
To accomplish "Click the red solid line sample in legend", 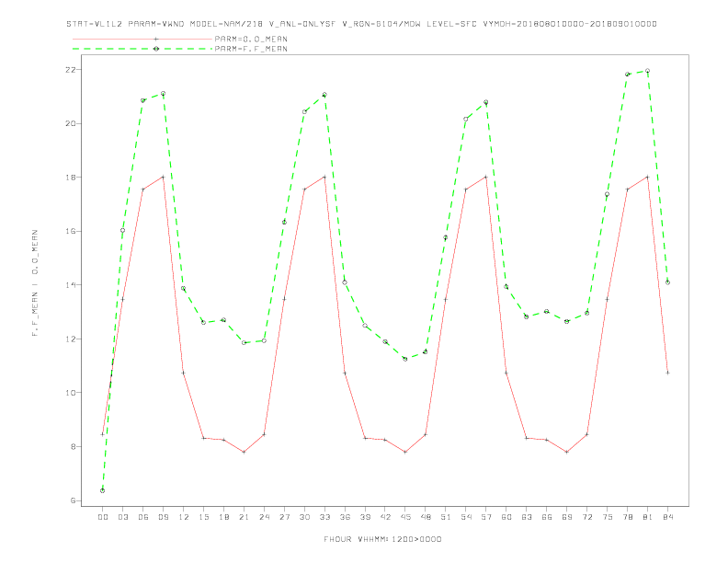I will click(142, 39).
